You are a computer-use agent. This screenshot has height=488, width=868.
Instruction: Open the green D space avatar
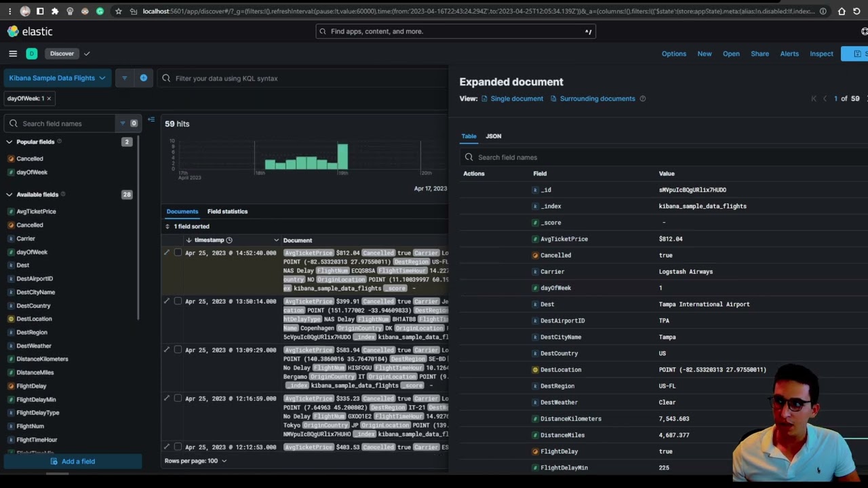coord(32,54)
